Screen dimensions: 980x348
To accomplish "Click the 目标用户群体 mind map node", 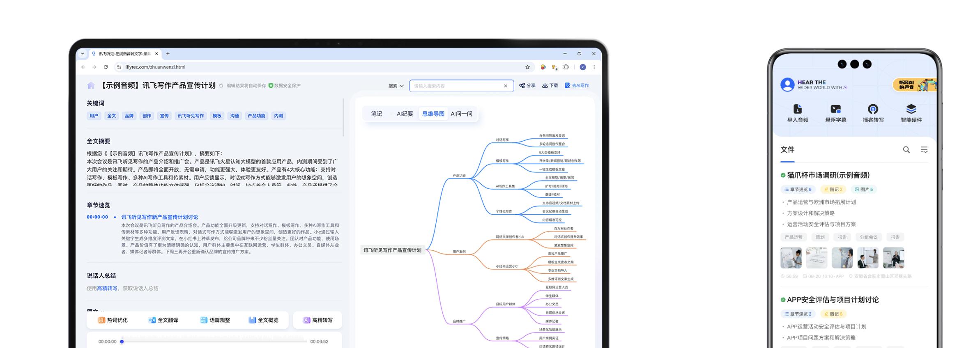I will pyautogui.click(x=506, y=304).
